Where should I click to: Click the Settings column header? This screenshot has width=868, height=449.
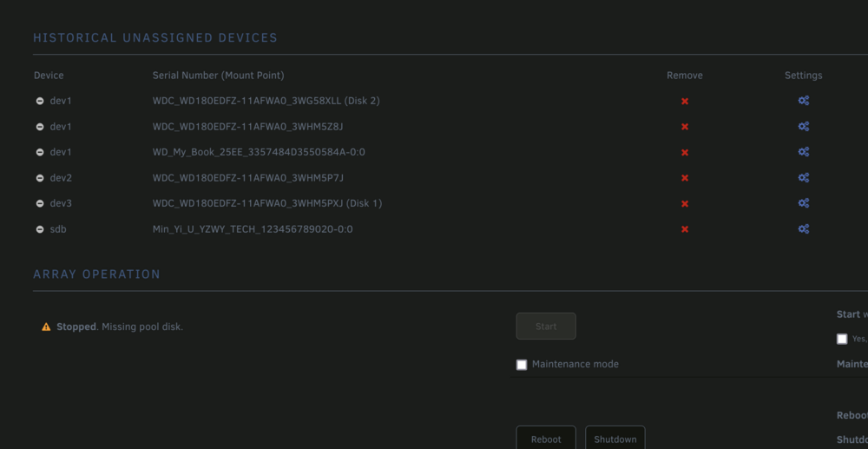click(x=803, y=76)
